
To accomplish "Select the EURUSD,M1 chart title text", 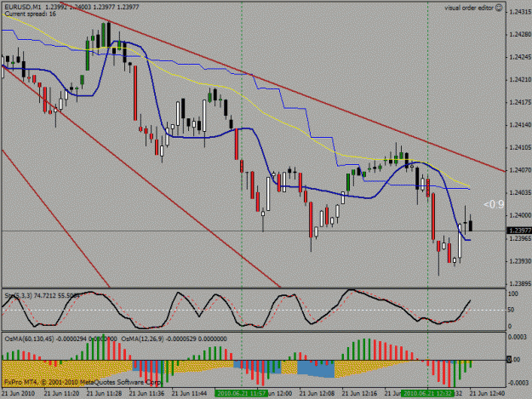I will 23,7.
